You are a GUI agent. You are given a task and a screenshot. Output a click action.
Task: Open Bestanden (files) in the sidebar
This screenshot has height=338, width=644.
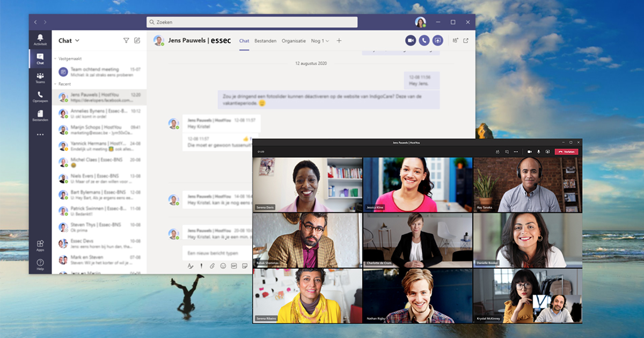(40, 116)
